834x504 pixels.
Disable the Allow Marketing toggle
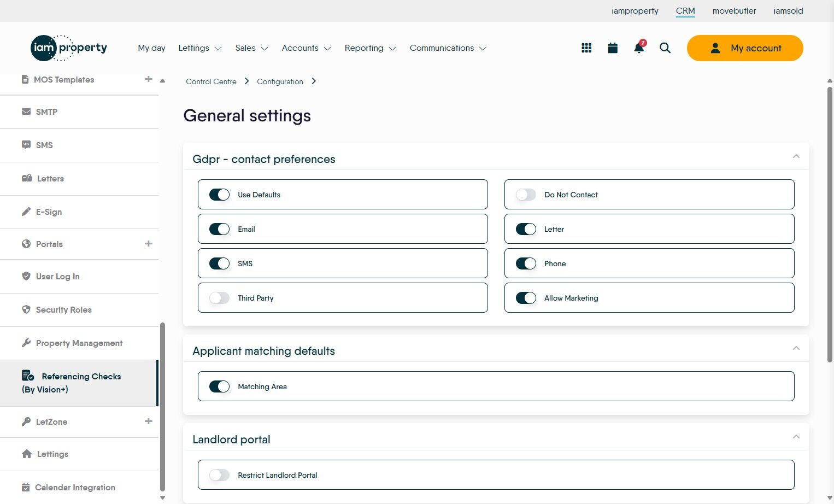(526, 298)
